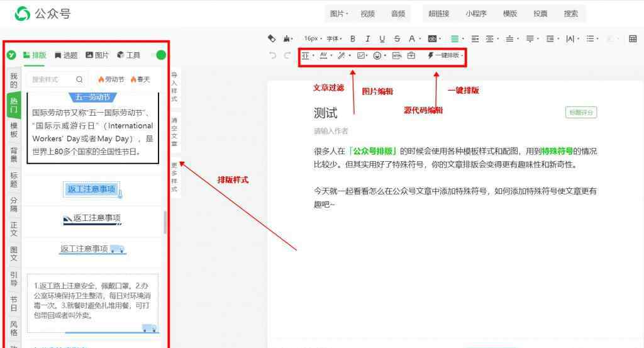Click the undo arrow
The width and height of the screenshot is (644, 348).
tap(272, 55)
